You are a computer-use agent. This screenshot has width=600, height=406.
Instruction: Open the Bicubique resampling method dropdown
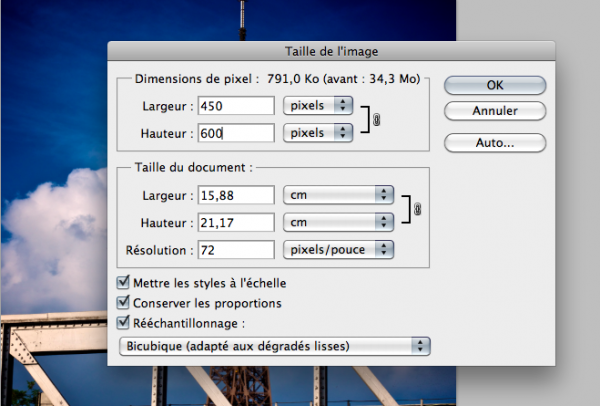pos(273,346)
